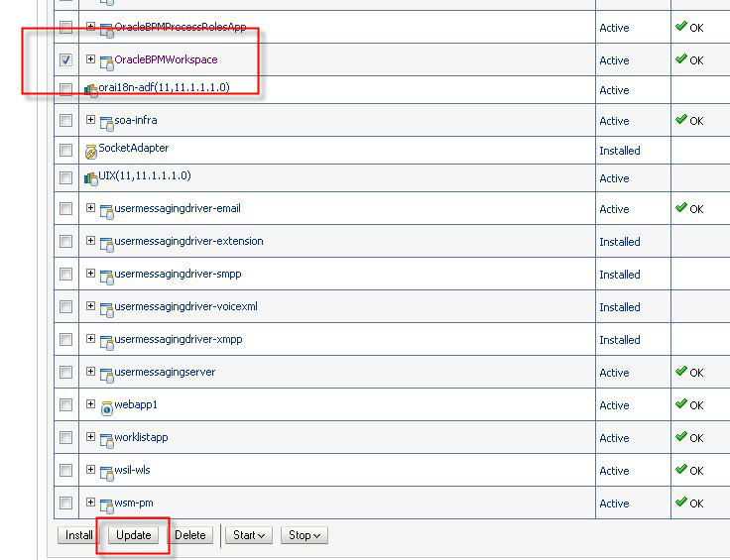This screenshot has height=560, width=730.
Task: Select the usermessagingdriver-xmpp checkbox
Action: [x=65, y=340]
